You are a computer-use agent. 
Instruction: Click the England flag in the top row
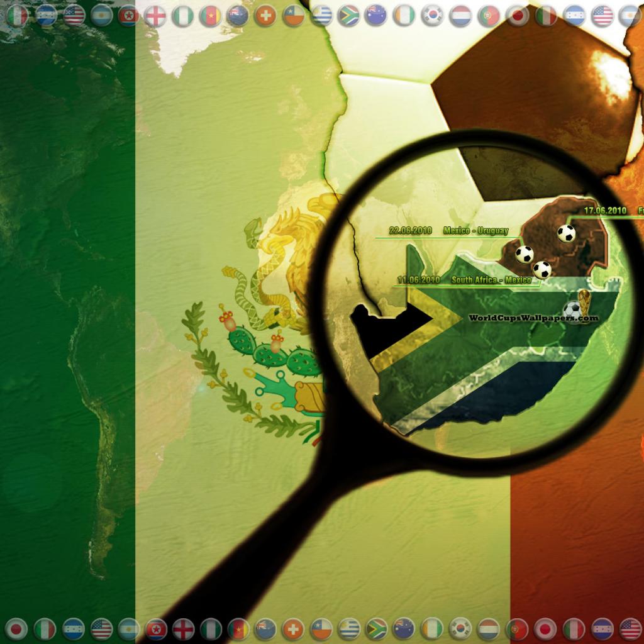coord(155,16)
